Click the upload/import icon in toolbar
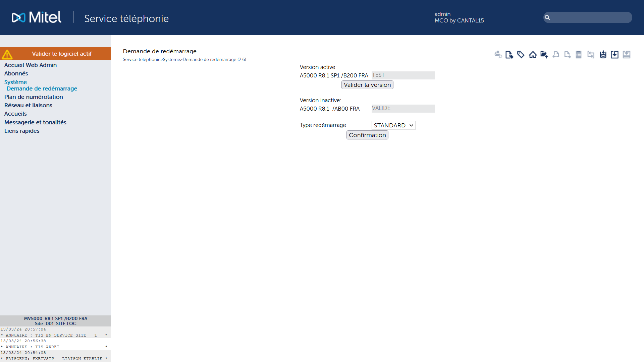644x362 pixels. pos(544,54)
